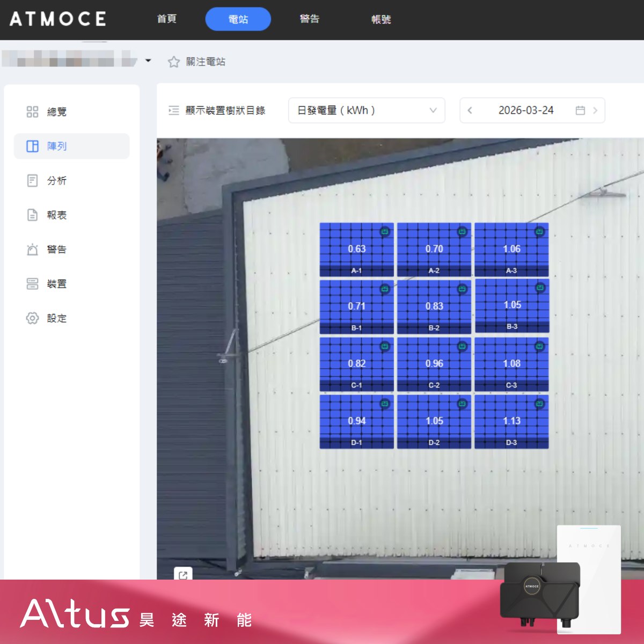Switch to the 首頁 top tab
Image resolution: width=644 pixels, height=644 pixels.
pyautogui.click(x=166, y=19)
